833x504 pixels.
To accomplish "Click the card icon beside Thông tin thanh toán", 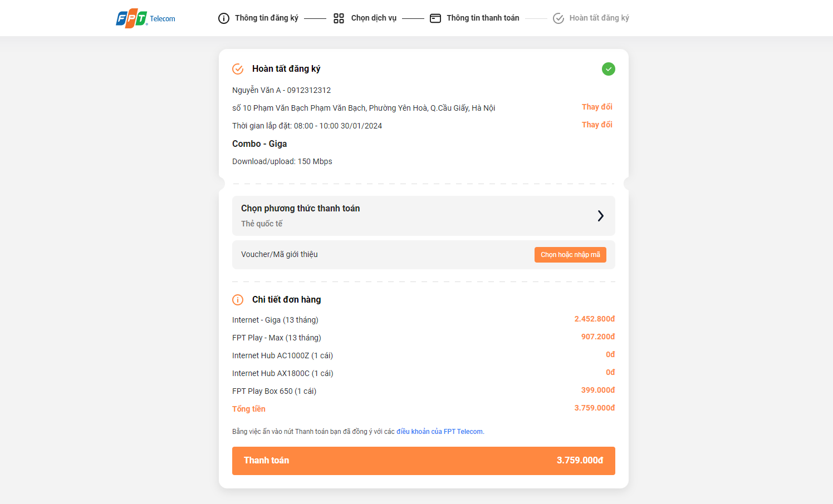I will pos(435,18).
